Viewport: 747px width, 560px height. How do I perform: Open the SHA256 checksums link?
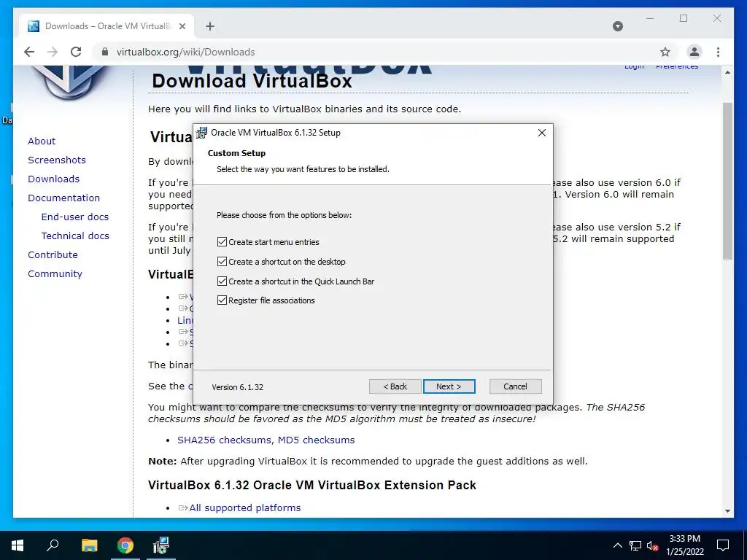click(x=225, y=440)
